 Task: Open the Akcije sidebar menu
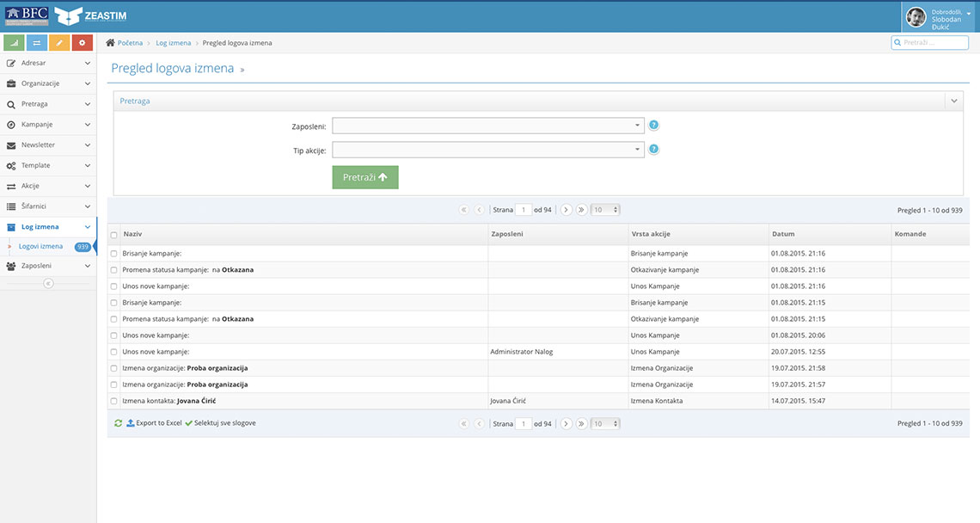(48, 186)
